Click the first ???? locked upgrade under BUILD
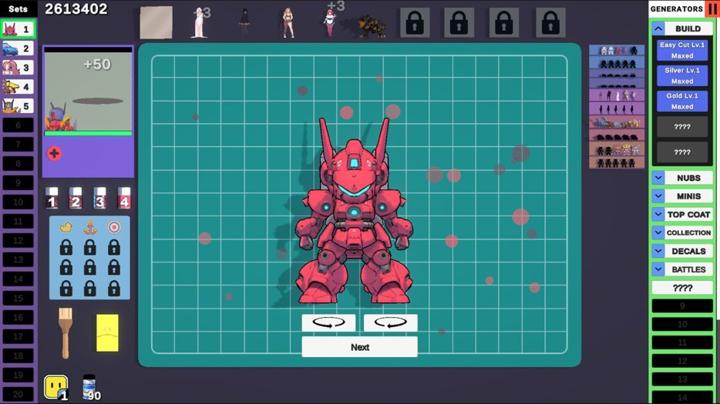The image size is (720, 404). coord(682,127)
